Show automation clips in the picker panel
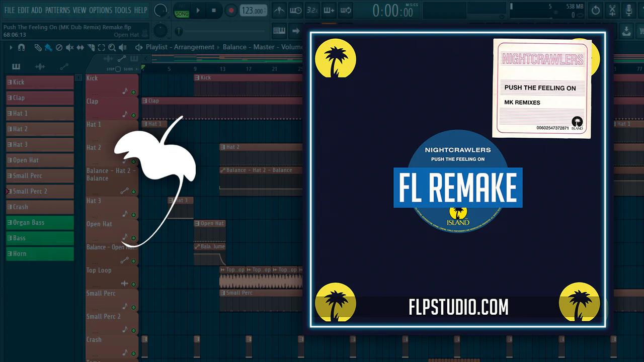644x362 pixels. pos(64,66)
